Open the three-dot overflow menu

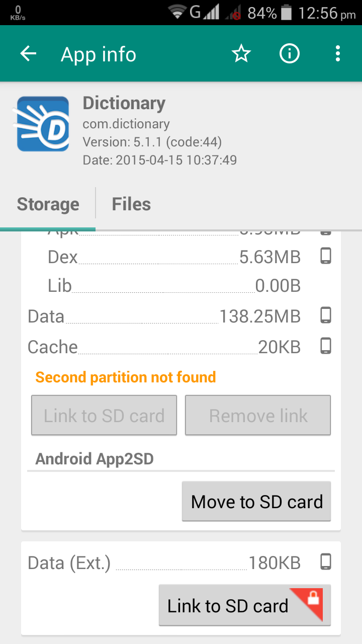(x=338, y=54)
